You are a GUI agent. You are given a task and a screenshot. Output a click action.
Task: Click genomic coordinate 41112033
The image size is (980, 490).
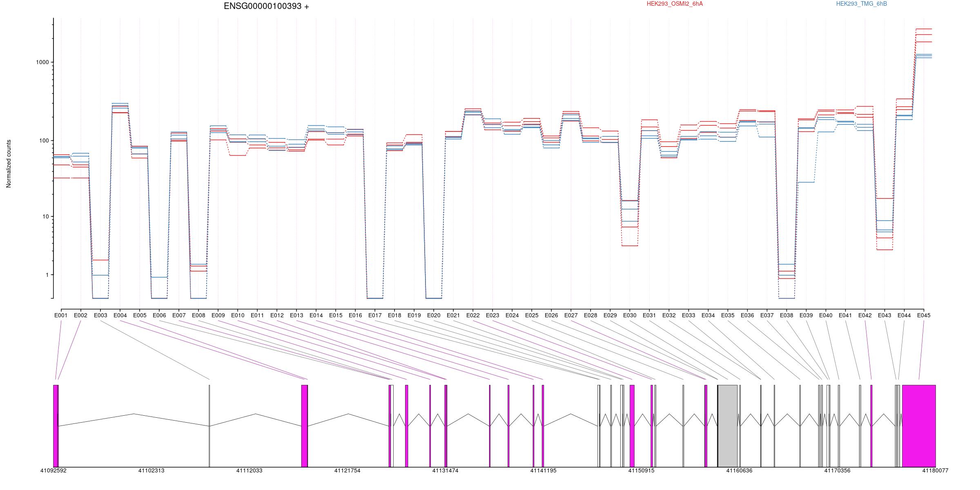tap(249, 470)
